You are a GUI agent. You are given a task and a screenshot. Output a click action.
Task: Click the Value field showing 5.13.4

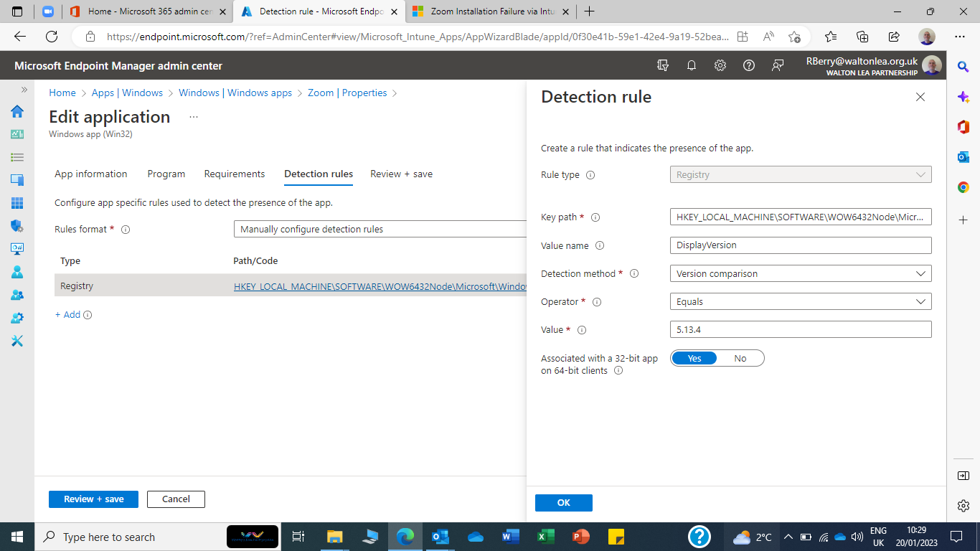tap(801, 329)
